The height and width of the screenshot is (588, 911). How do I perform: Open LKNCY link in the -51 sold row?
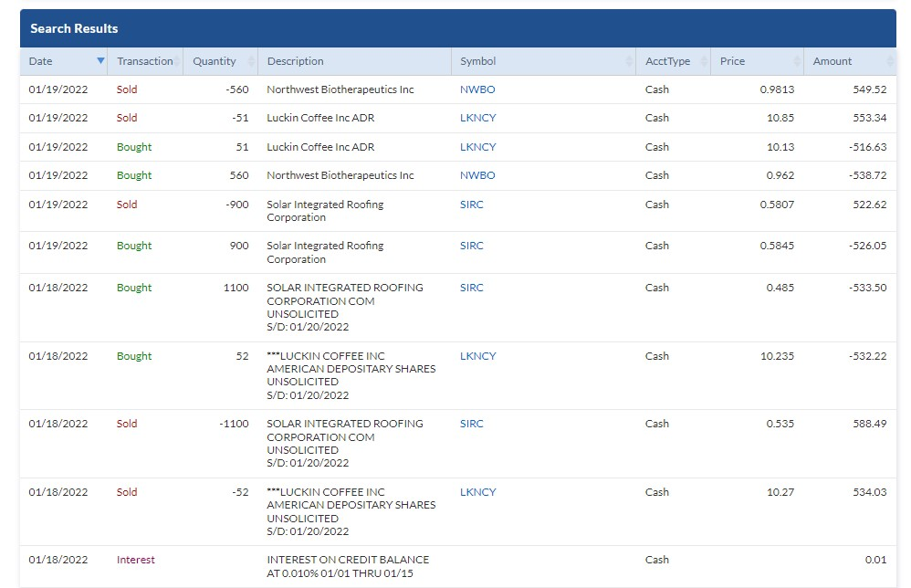click(477, 118)
